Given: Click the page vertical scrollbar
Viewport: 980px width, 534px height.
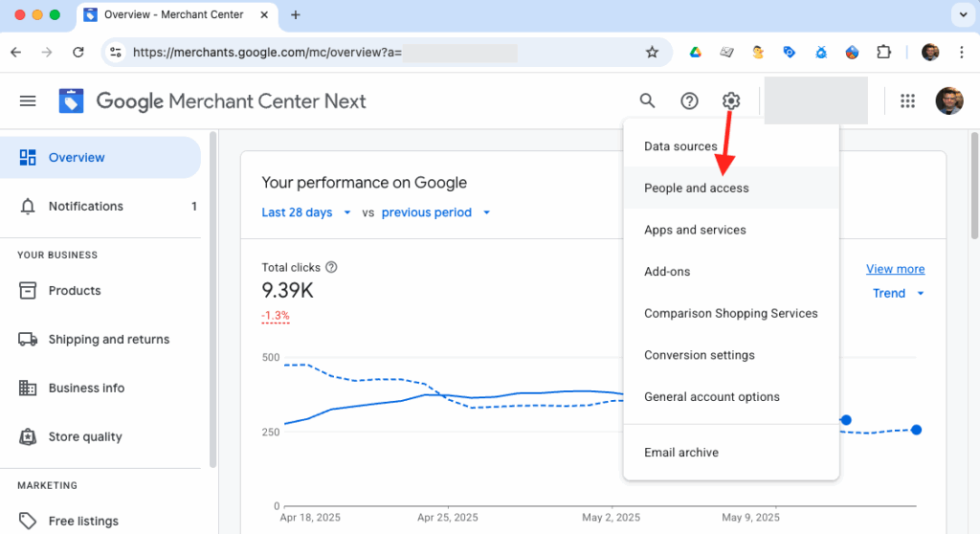Looking at the screenshot, I should (973, 185).
